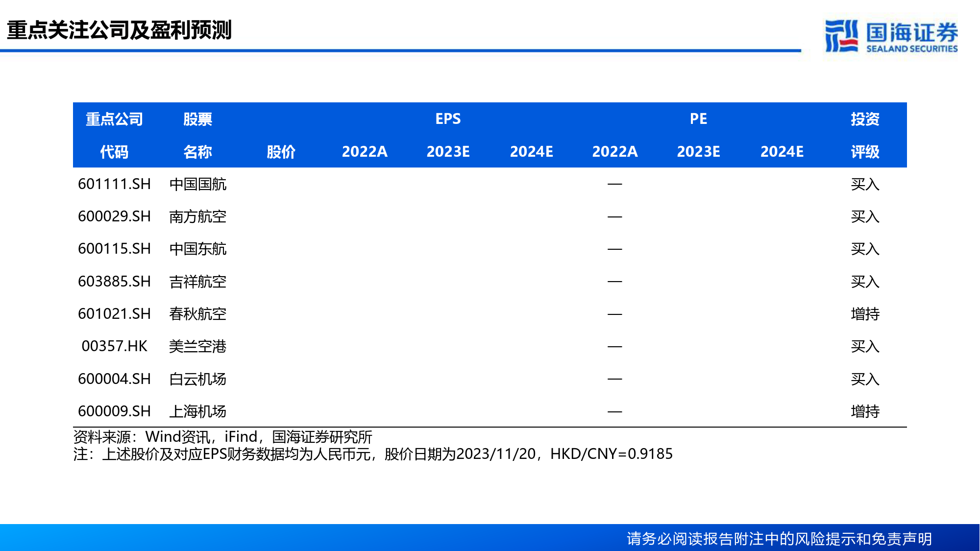Click the 买入 rating for 中国东航

(x=865, y=249)
